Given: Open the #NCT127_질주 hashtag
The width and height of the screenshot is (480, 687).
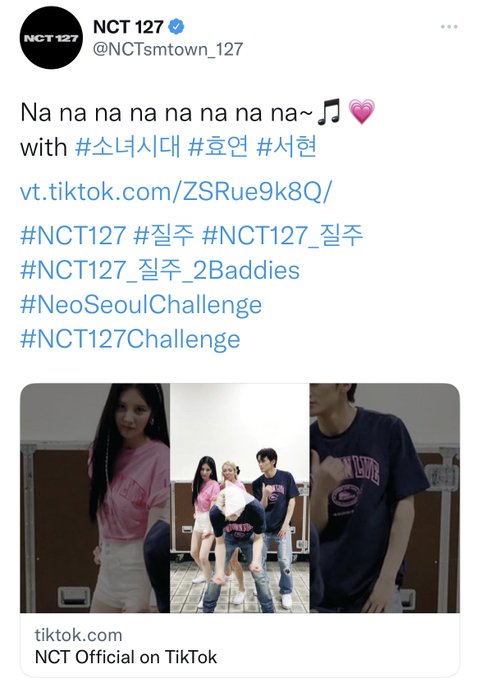Looking at the screenshot, I should (282, 234).
